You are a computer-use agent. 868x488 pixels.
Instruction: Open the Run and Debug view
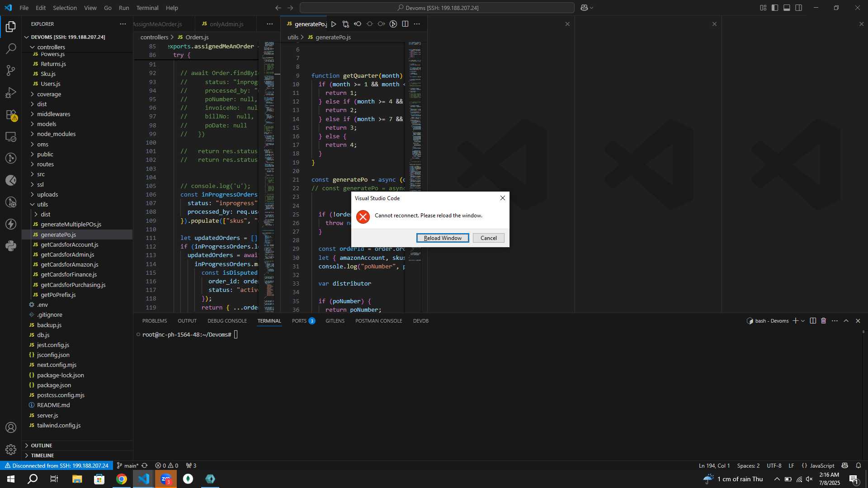click(x=11, y=93)
